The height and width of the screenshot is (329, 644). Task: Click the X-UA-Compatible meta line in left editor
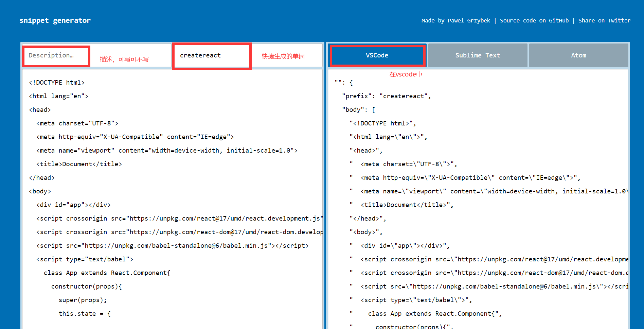[x=135, y=137]
